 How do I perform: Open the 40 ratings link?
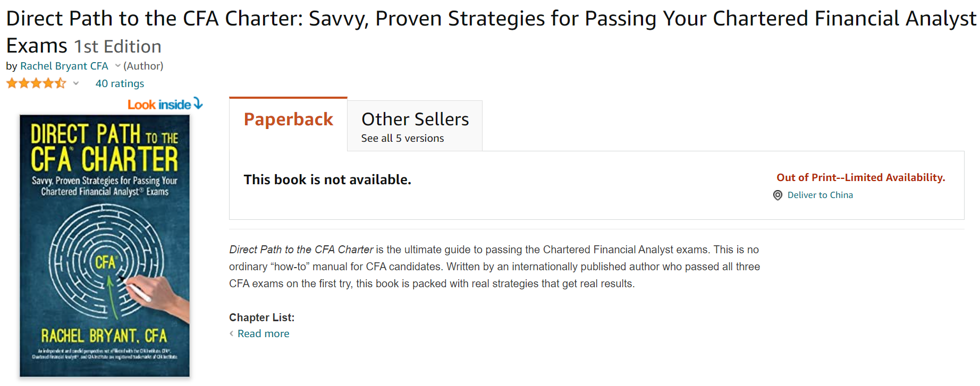coord(120,83)
